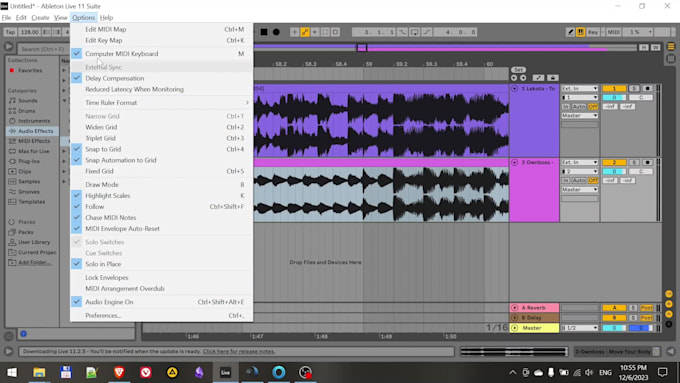The height and width of the screenshot is (383, 680).
Task: Toggle MIDI Envelope Auto-Reset option
Action: 161,229
